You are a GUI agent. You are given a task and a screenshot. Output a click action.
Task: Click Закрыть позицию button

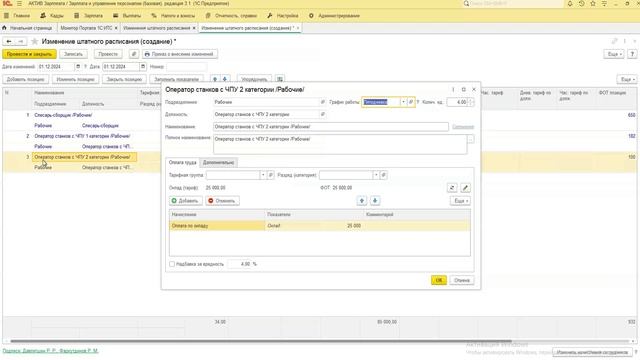coord(124,79)
